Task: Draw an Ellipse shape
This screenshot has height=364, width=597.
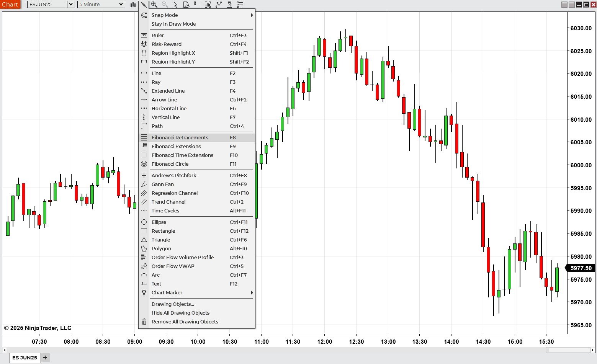Action: pos(197,222)
